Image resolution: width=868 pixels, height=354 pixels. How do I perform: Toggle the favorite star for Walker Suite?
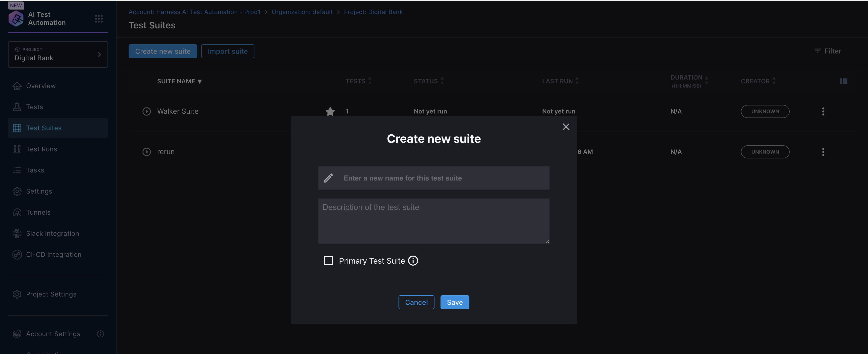[330, 111]
